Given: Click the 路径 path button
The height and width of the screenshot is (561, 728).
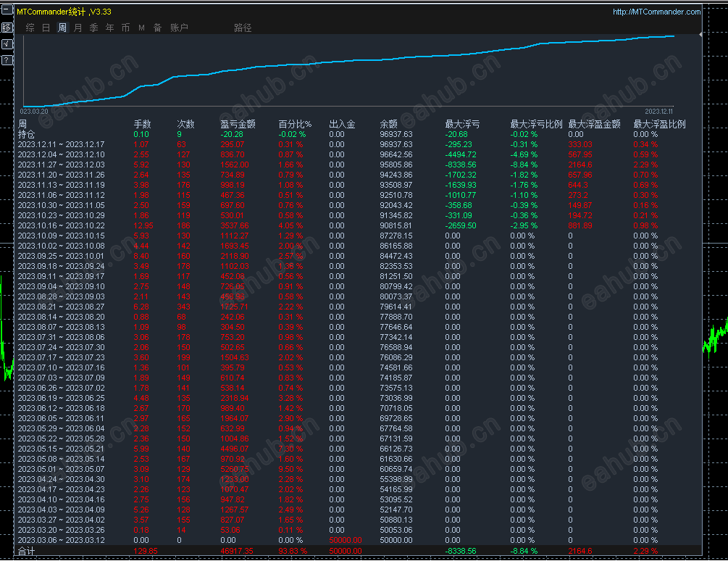Looking at the screenshot, I should pos(243,28).
